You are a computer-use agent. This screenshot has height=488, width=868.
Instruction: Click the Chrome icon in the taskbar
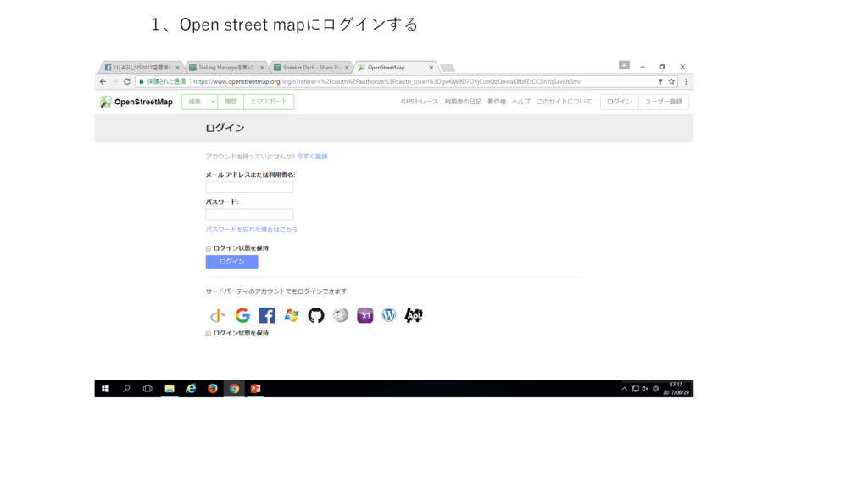tap(234, 389)
